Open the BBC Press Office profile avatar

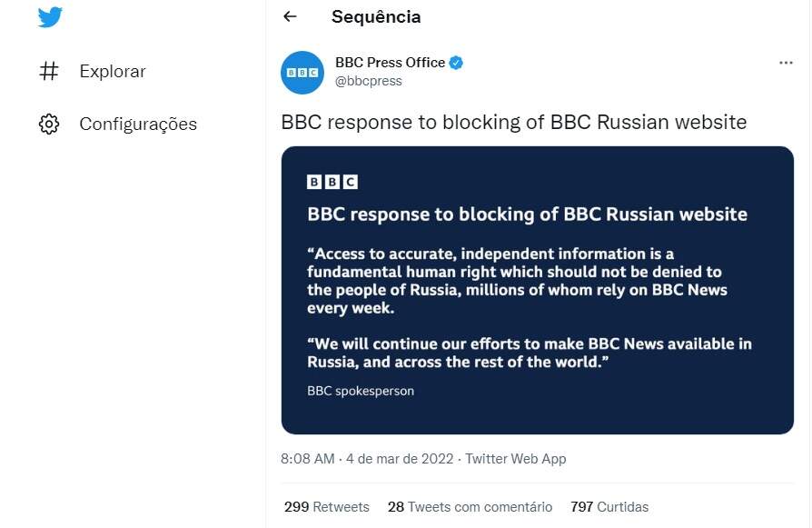(302, 72)
